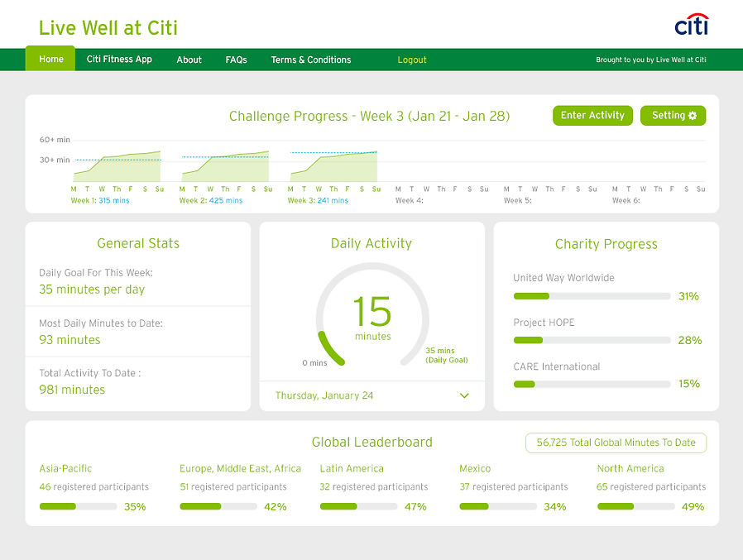Click the 'Week 6:' label
The image size is (743, 560).
click(626, 200)
